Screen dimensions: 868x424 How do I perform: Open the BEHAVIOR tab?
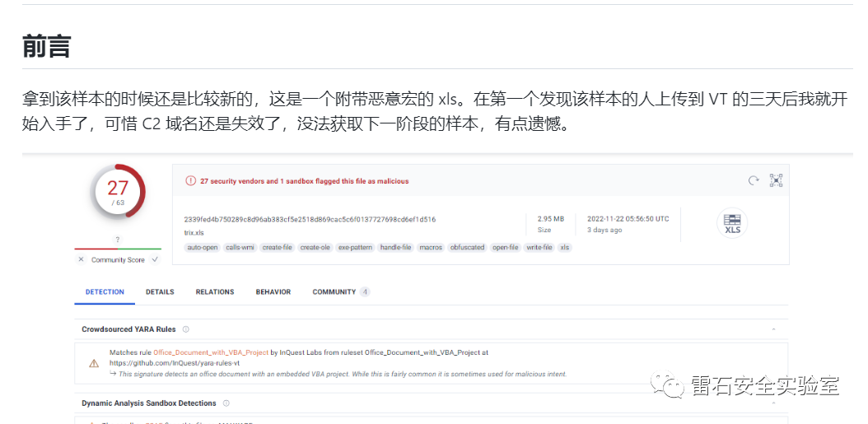pos(273,291)
